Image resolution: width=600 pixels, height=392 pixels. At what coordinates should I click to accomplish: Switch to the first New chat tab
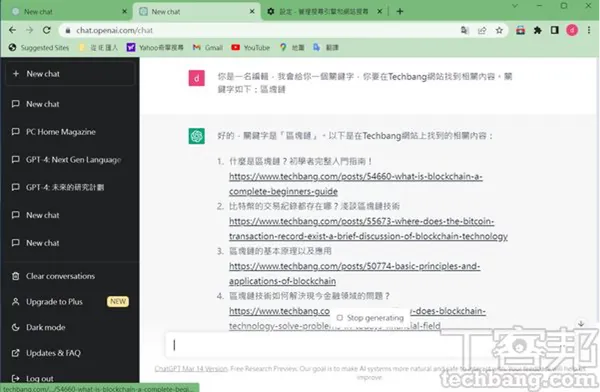[x=69, y=11]
